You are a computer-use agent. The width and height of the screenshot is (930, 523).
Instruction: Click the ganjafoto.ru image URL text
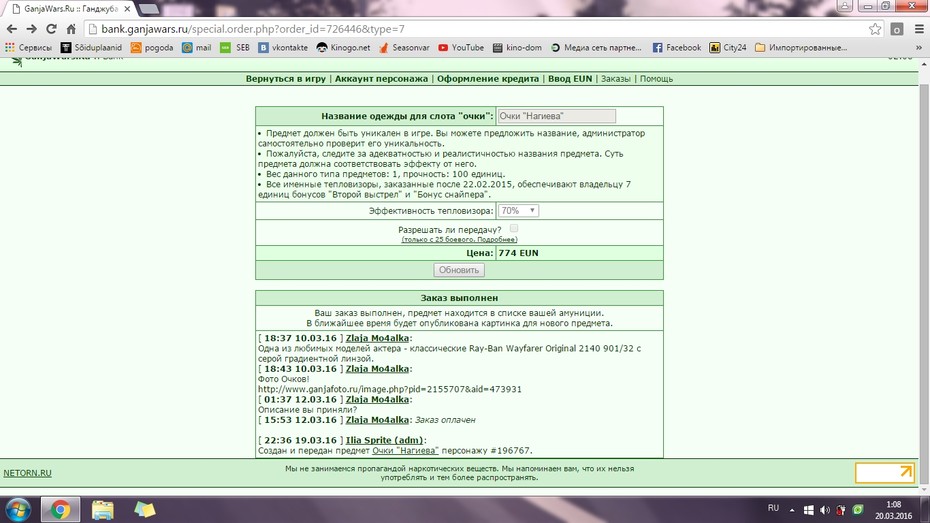[390, 389]
